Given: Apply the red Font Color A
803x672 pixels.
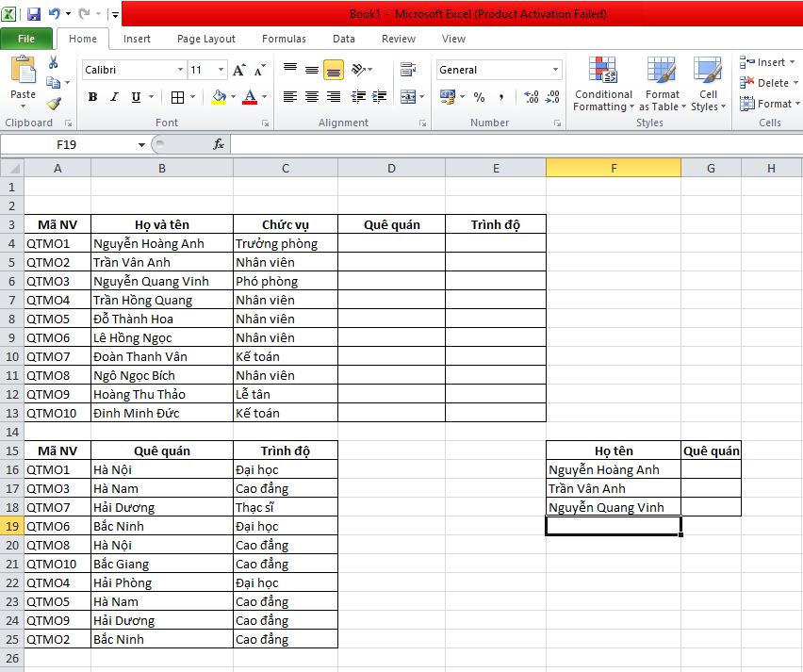Looking at the screenshot, I should [250, 97].
